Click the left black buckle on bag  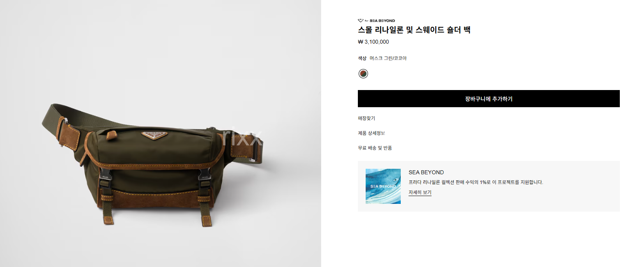[x=105, y=175]
